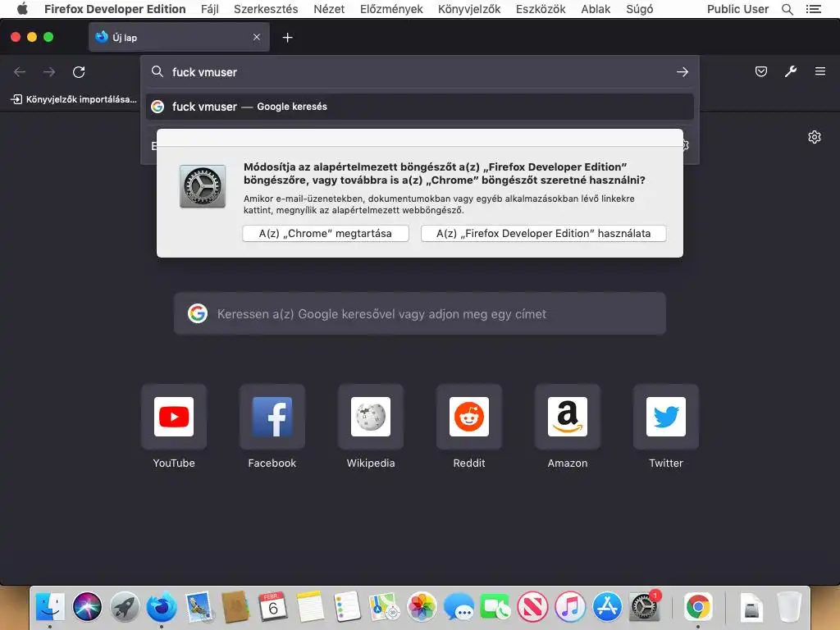The height and width of the screenshot is (630, 840).
Task: Open the Pocket saved list icon
Action: pyautogui.click(x=760, y=71)
